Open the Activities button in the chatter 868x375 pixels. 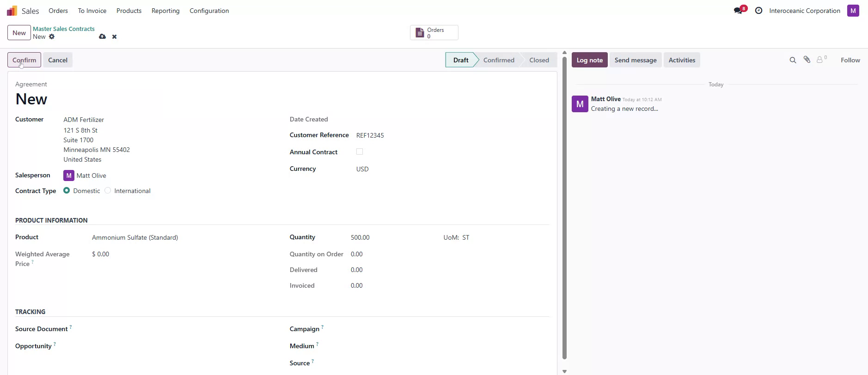682,60
